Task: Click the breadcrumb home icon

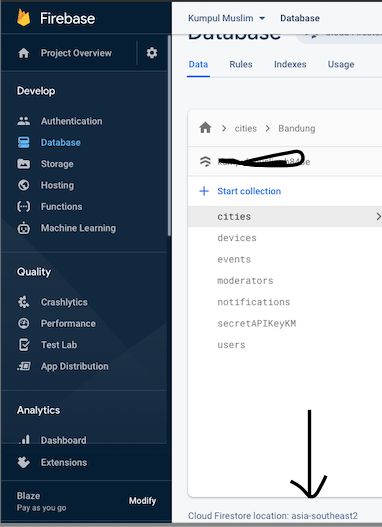Action: tap(205, 128)
